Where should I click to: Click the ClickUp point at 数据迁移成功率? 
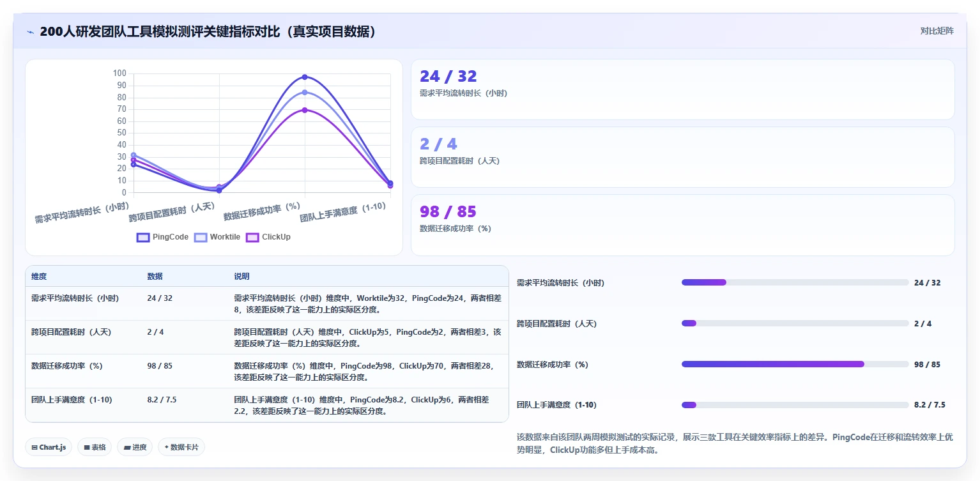click(305, 110)
